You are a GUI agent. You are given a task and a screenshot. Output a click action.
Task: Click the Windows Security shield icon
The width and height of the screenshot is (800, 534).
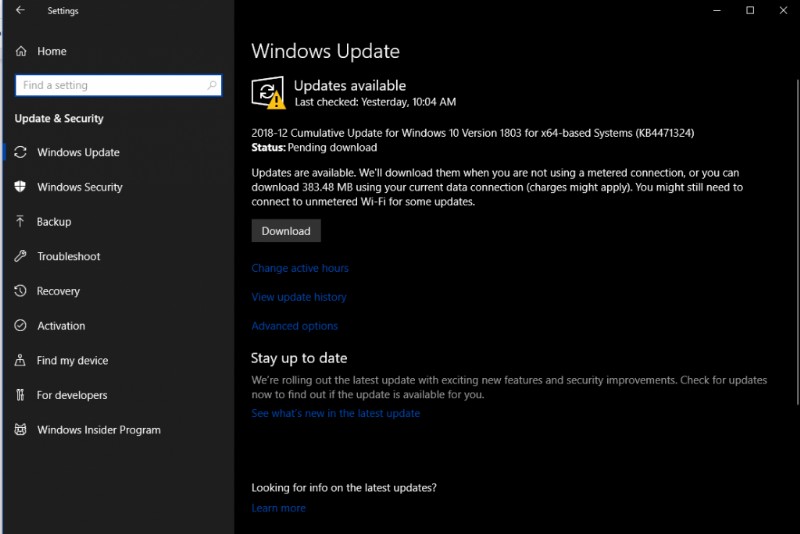pyautogui.click(x=20, y=187)
